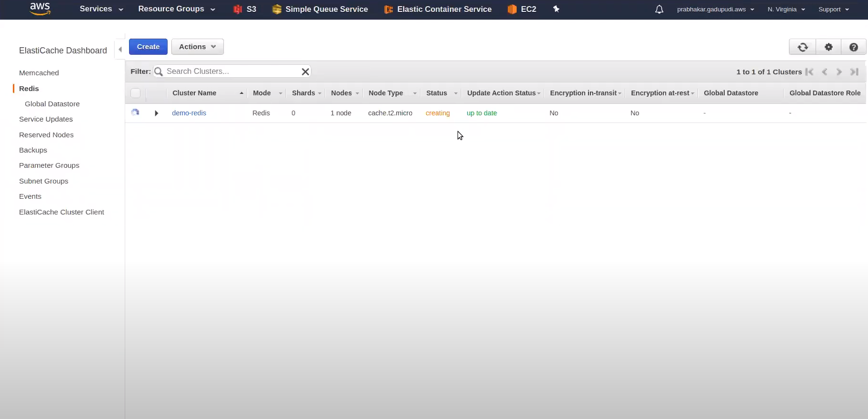Open the Node Type column filter dropdown
868x419 pixels.
coord(415,93)
